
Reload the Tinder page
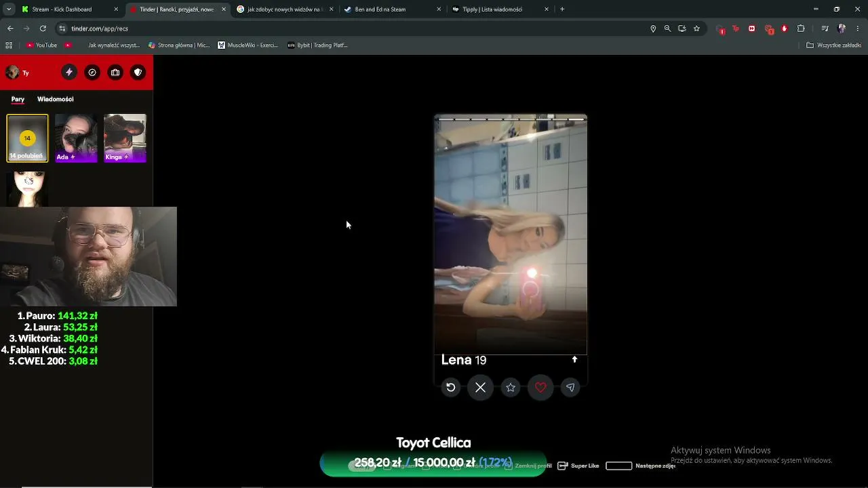tap(43, 28)
